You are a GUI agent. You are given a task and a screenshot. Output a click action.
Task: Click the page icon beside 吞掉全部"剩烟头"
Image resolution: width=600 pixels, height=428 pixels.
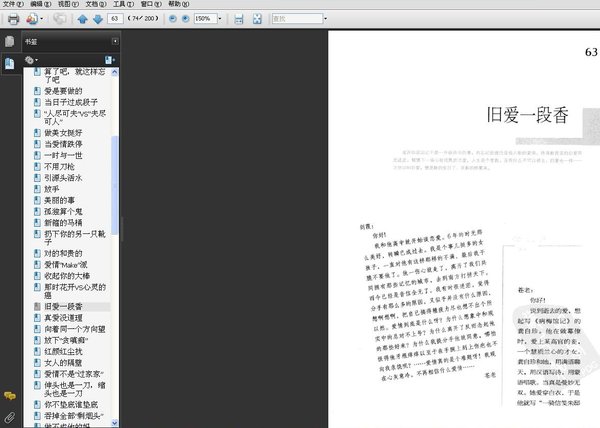[x=37, y=415]
